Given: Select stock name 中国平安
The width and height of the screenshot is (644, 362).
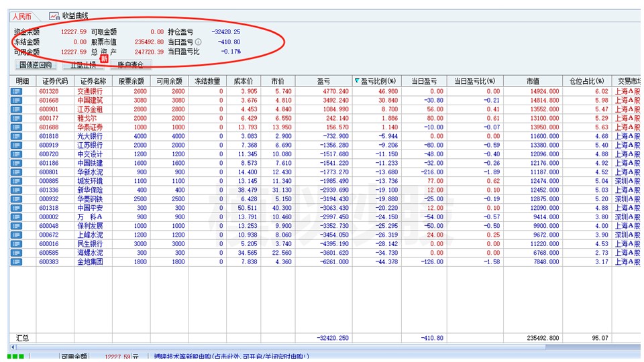Looking at the screenshot, I should tap(90, 208).
